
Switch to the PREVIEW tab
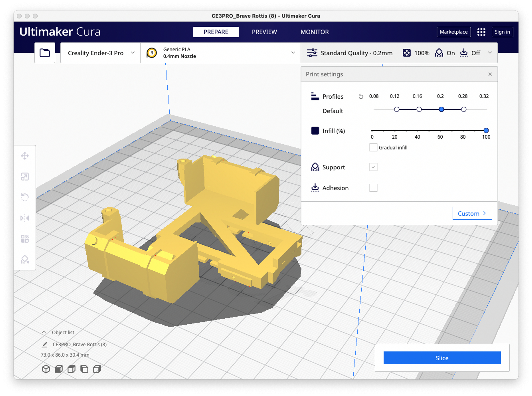[264, 32]
